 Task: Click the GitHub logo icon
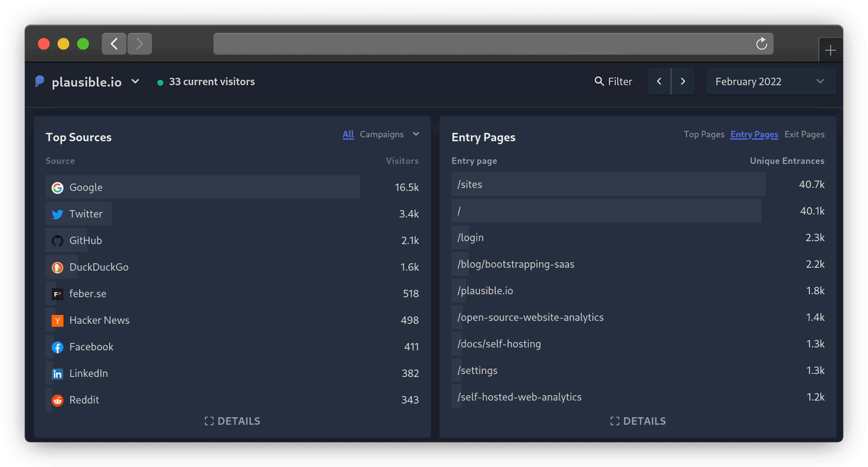58,241
